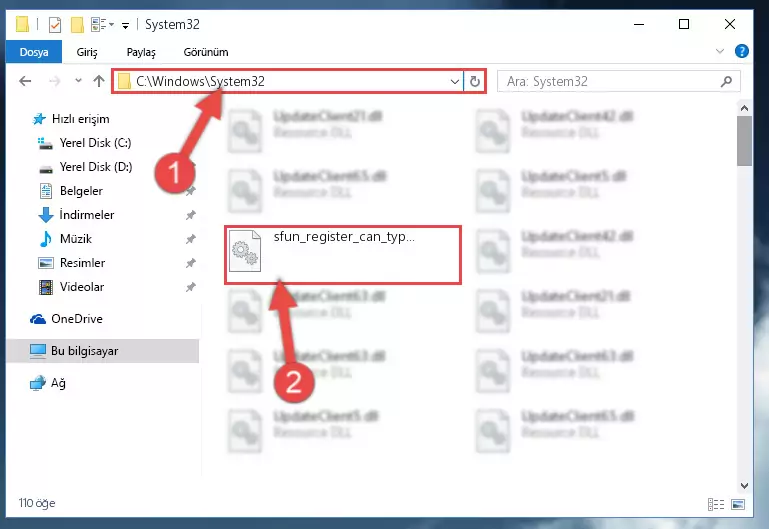769x529 pixels.
Task: Go up one folder level
Action: 99,81
